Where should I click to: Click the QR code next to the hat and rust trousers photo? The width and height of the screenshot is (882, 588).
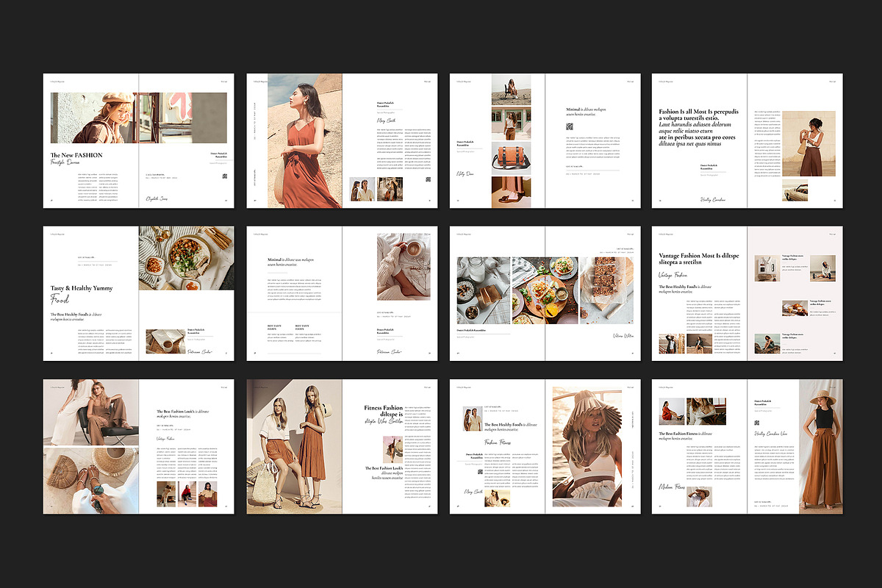(759, 423)
